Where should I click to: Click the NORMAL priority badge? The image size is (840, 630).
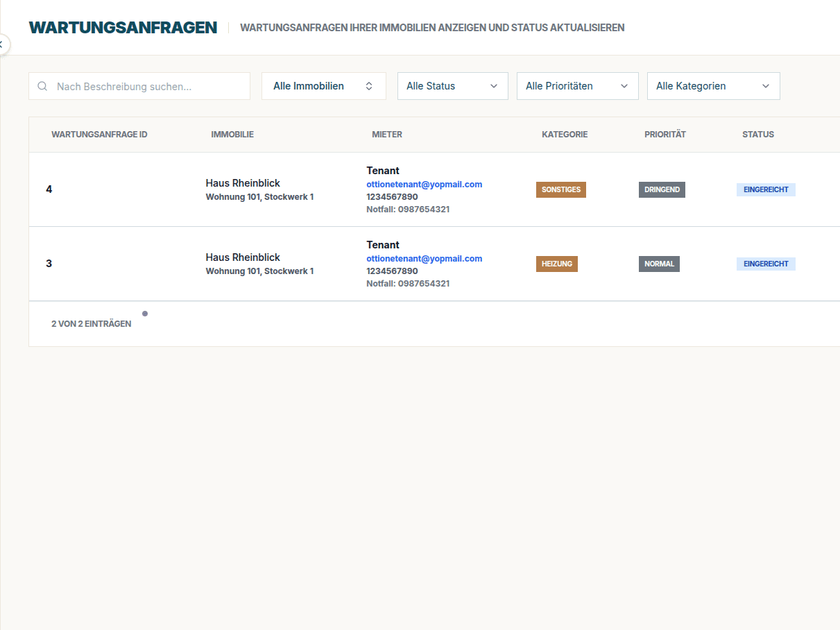click(x=659, y=264)
